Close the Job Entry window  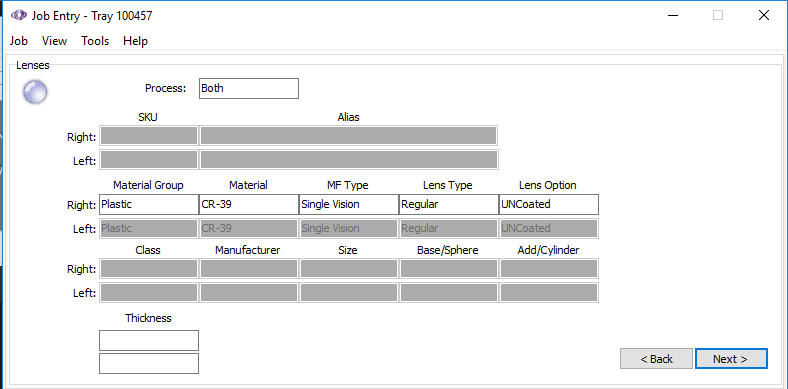pyautogui.click(x=764, y=16)
